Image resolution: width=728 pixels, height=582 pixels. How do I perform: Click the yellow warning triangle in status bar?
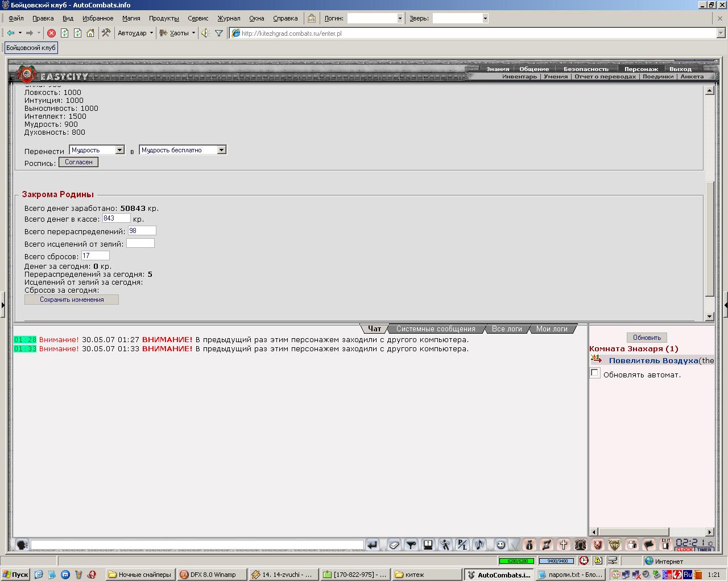click(598, 560)
